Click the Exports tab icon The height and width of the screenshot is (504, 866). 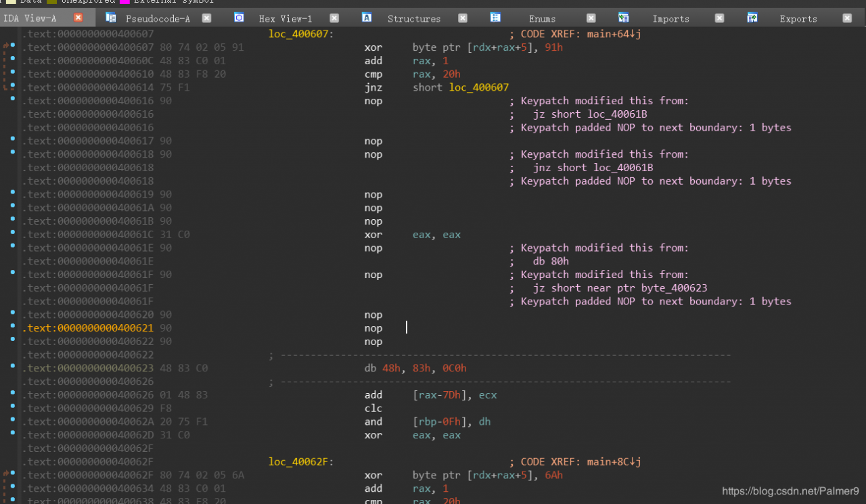[752, 18]
